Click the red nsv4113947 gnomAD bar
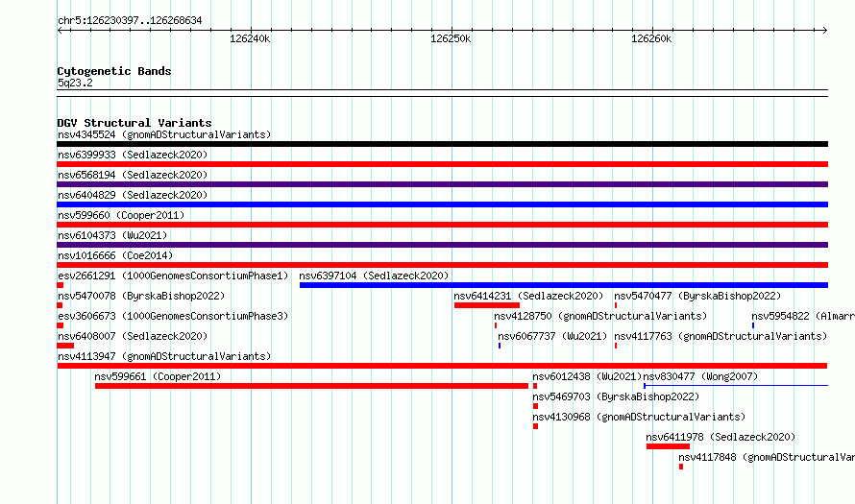Screen dimensions: 855x504 (x=442, y=366)
